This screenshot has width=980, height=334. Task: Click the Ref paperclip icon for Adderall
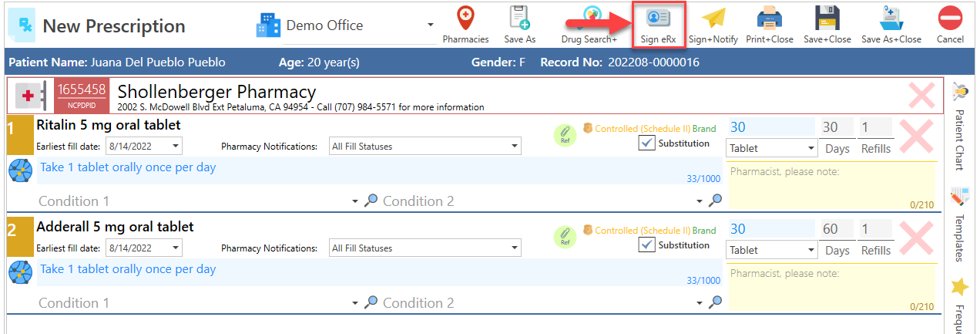[566, 237]
